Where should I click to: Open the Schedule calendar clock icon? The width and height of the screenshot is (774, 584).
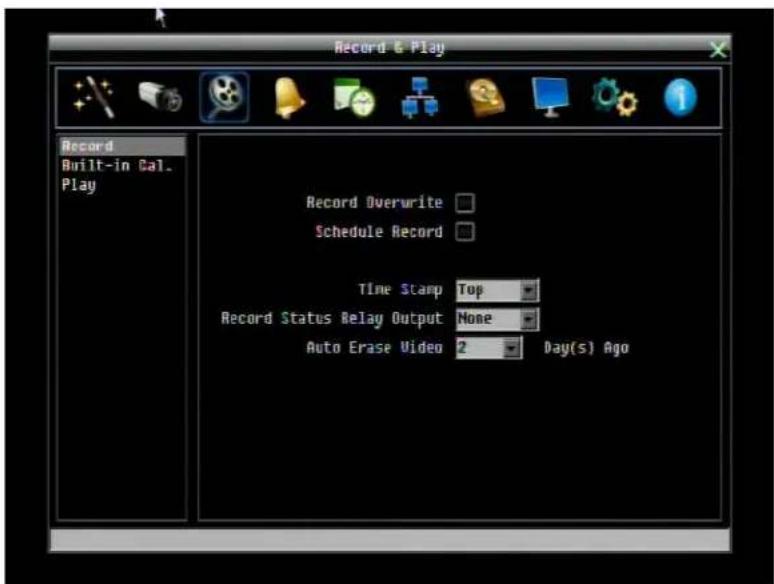[x=354, y=97]
